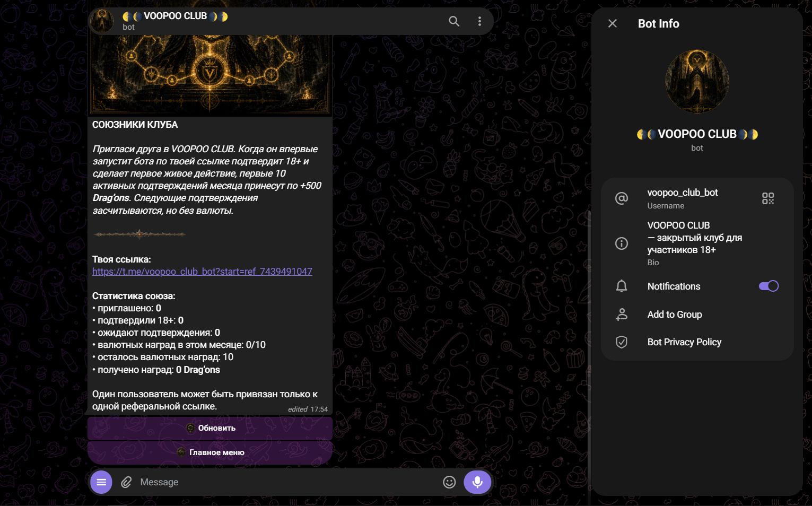
Task: Click the Bio info circle icon
Action: coord(622,243)
